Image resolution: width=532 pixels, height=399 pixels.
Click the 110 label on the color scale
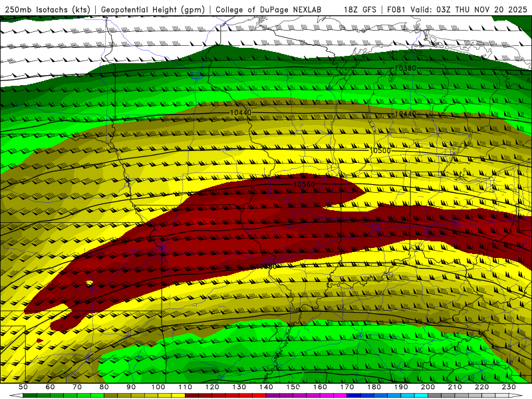click(186, 387)
